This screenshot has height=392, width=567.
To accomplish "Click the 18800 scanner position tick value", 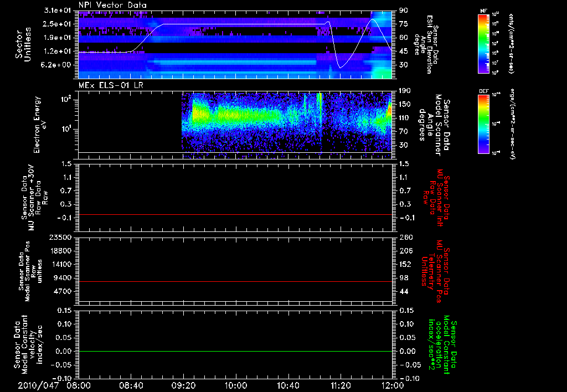I will (60, 251).
